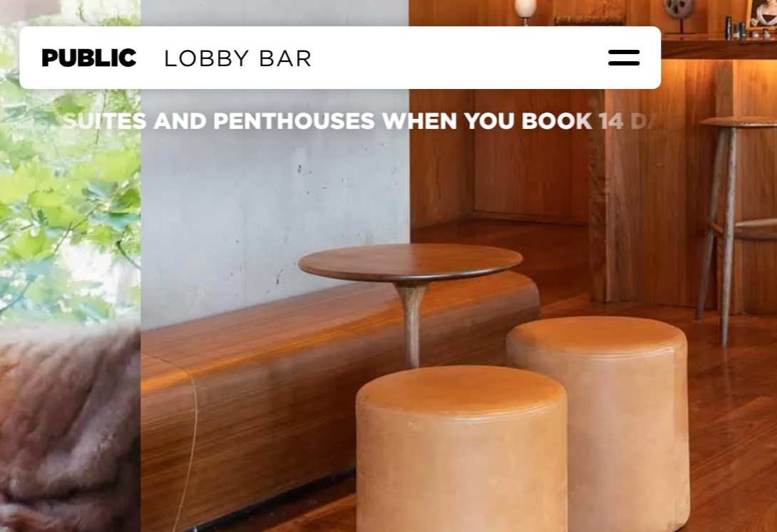Click the egg-shaped ornament on shelf

click(x=525, y=10)
